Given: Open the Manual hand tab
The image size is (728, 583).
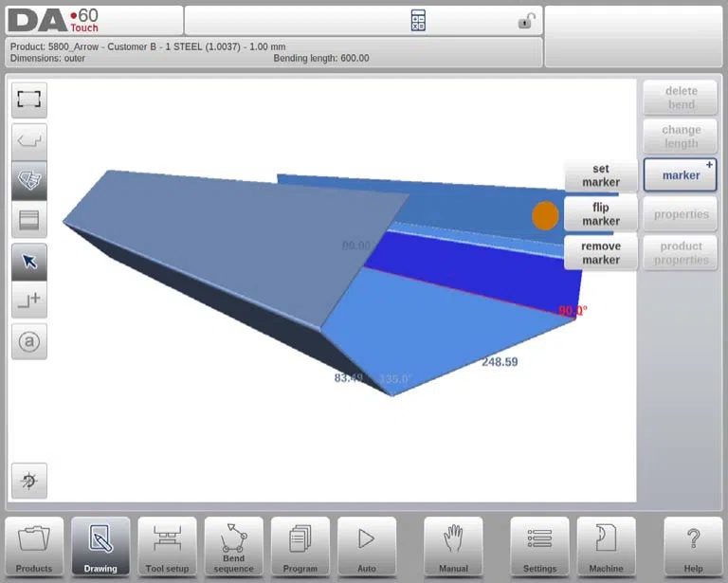Looking at the screenshot, I should tap(453, 547).
